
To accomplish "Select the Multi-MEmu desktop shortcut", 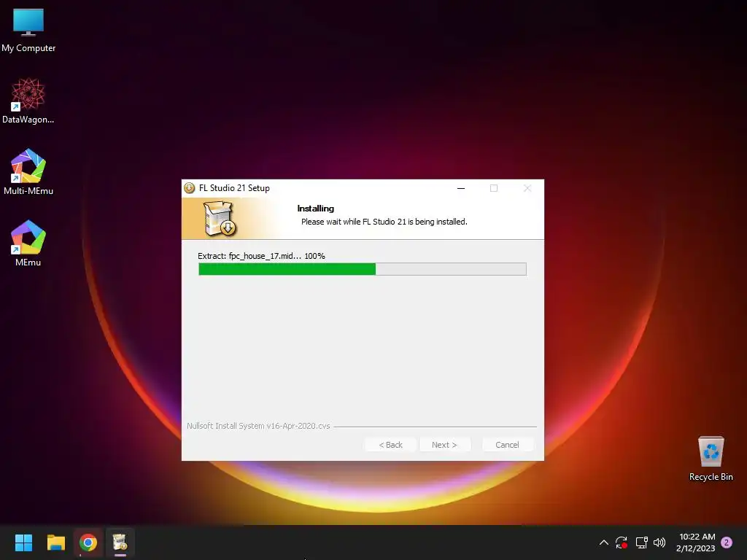I will pyautogui.click(x=28, y=172).
